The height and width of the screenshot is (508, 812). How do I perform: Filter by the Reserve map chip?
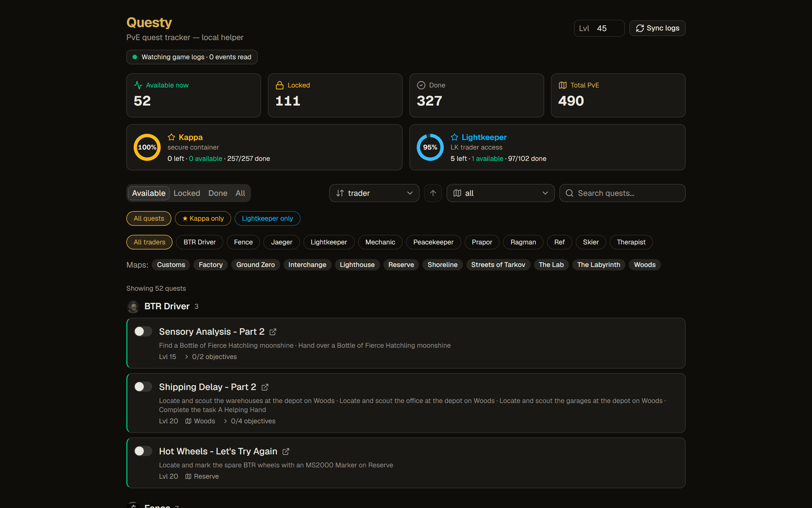(x=401, y=265)
